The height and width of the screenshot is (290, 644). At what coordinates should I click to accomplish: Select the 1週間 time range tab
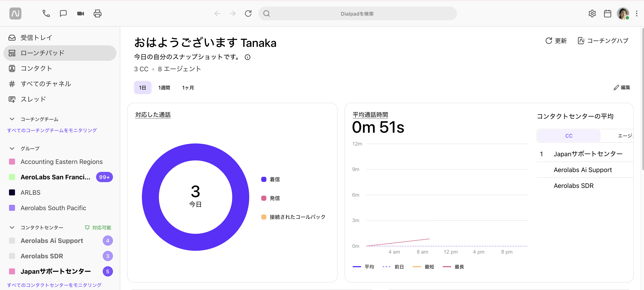point(164,88)
